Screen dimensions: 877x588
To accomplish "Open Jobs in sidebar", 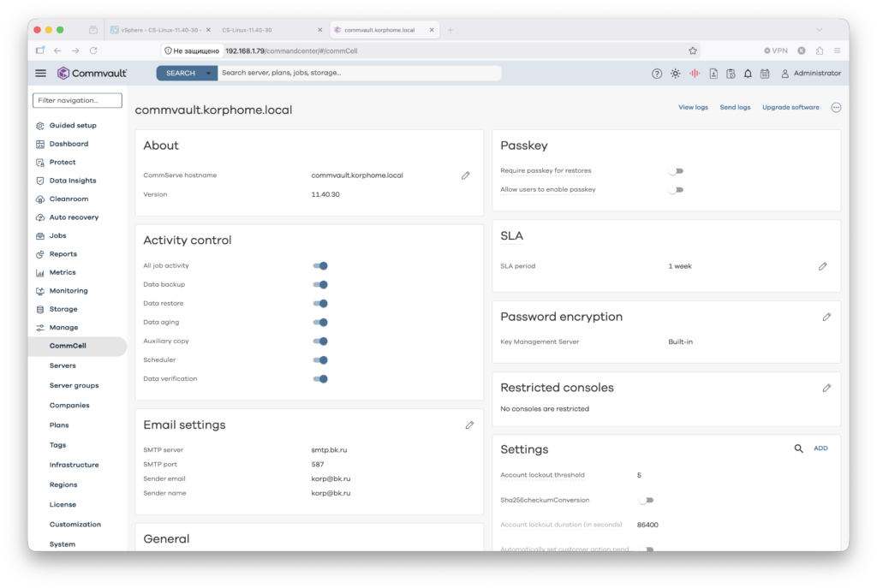I will tap(57, 236).
